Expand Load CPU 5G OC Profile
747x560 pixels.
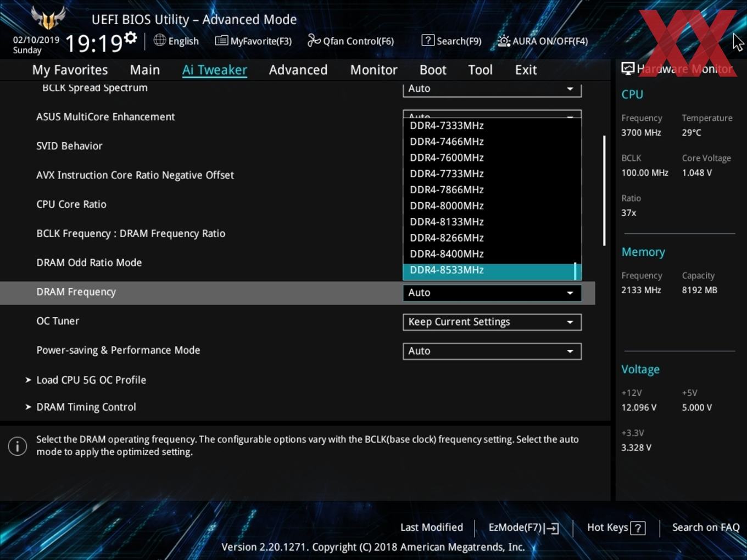point(91,380)
